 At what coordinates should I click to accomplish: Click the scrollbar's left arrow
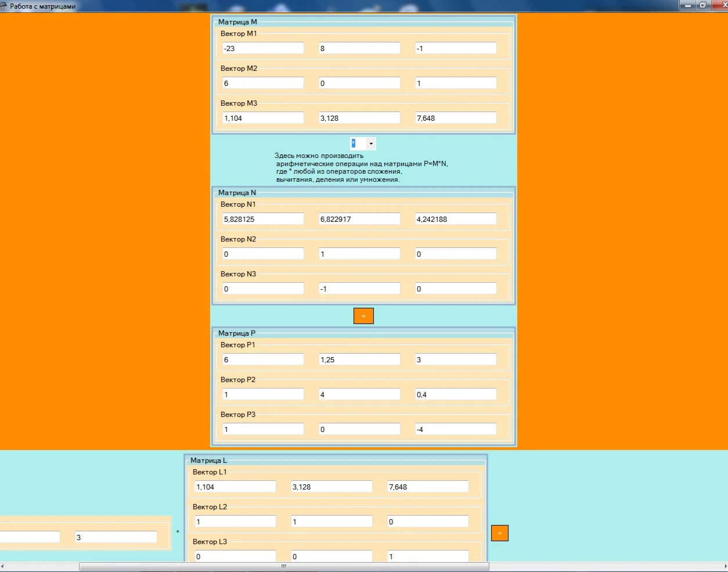click(3, 566)
